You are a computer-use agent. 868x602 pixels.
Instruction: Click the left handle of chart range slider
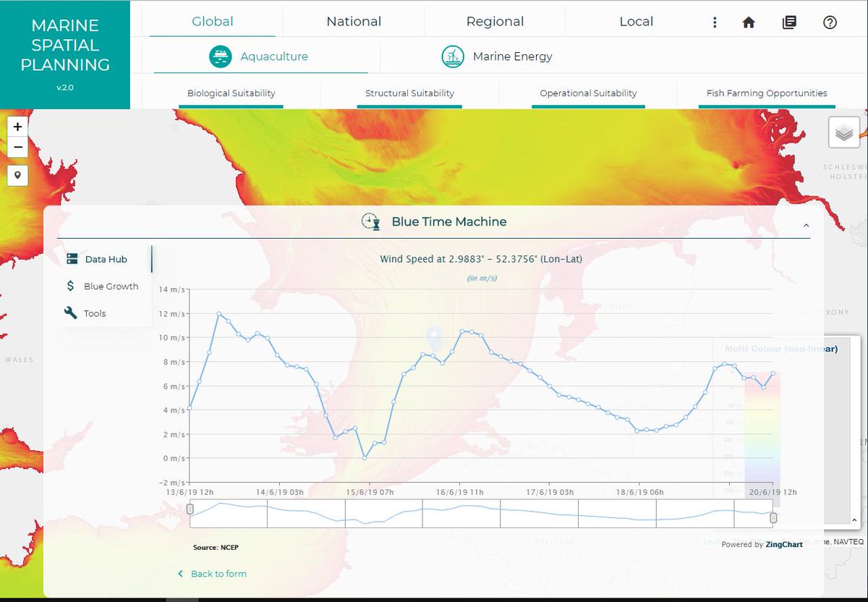pos(190,509)
